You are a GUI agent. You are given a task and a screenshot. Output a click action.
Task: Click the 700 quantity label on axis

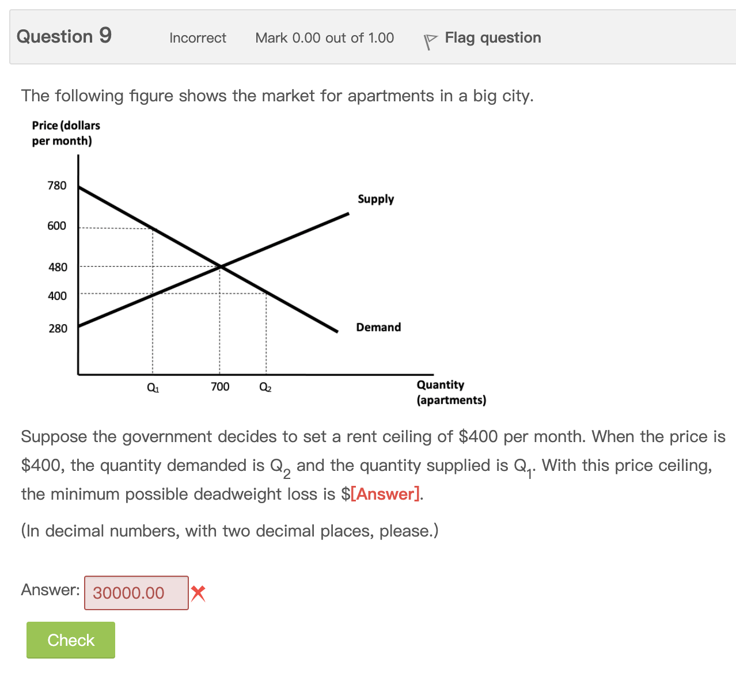[219, 387]
